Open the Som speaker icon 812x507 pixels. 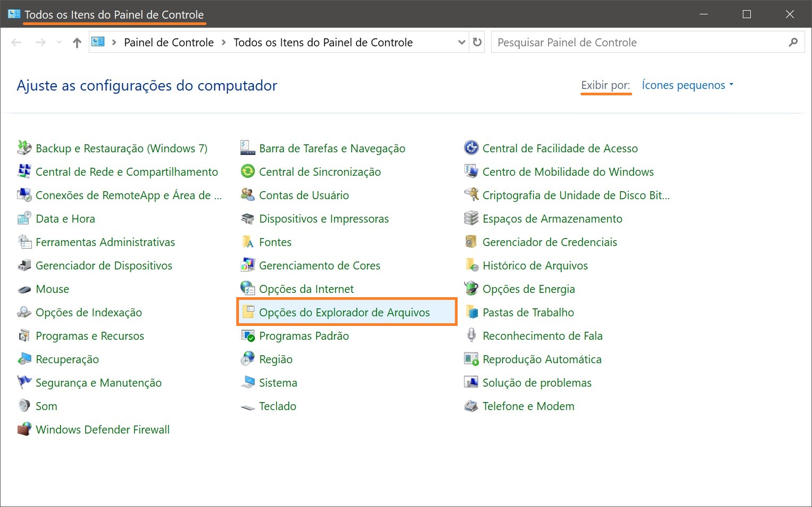coord(24,406)
